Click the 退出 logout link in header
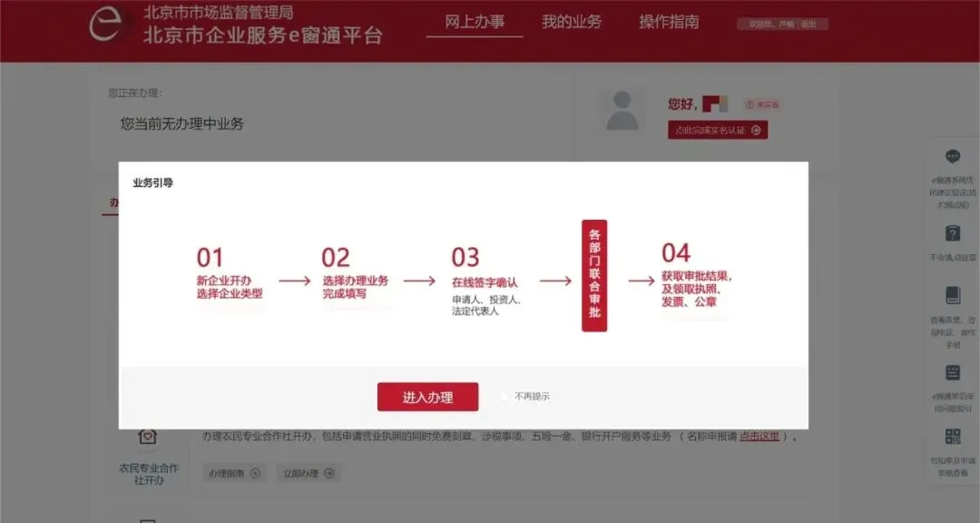The width and height of the screenshot is (980, 523). pyautogui.click(x=808, y=24)
